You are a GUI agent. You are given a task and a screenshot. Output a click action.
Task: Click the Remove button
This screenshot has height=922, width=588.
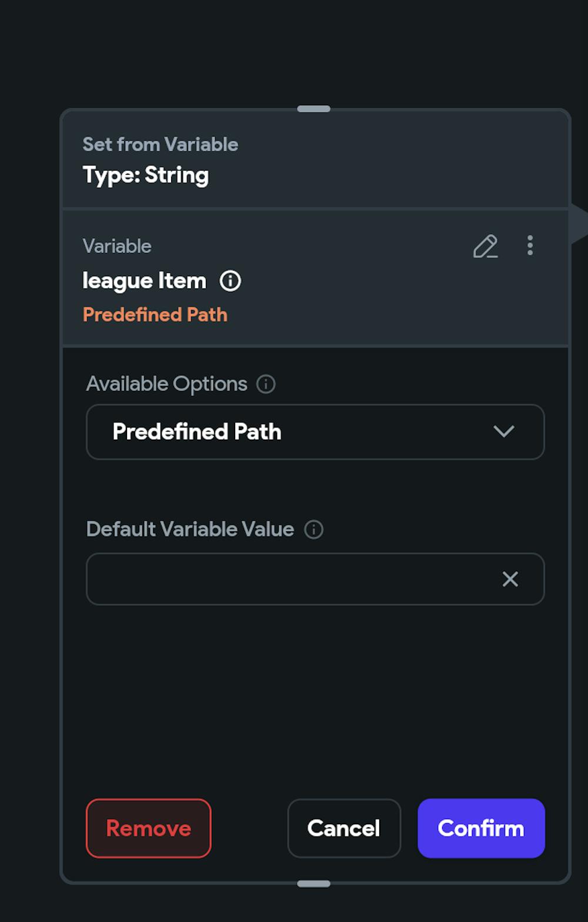pos(148,828)
